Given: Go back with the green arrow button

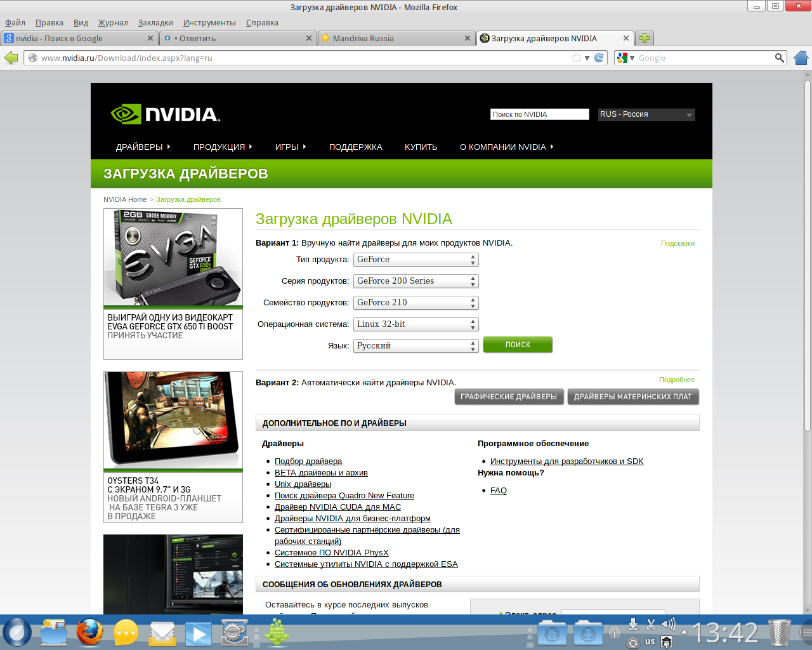Looking at the screenshot, I should point(11,58).
